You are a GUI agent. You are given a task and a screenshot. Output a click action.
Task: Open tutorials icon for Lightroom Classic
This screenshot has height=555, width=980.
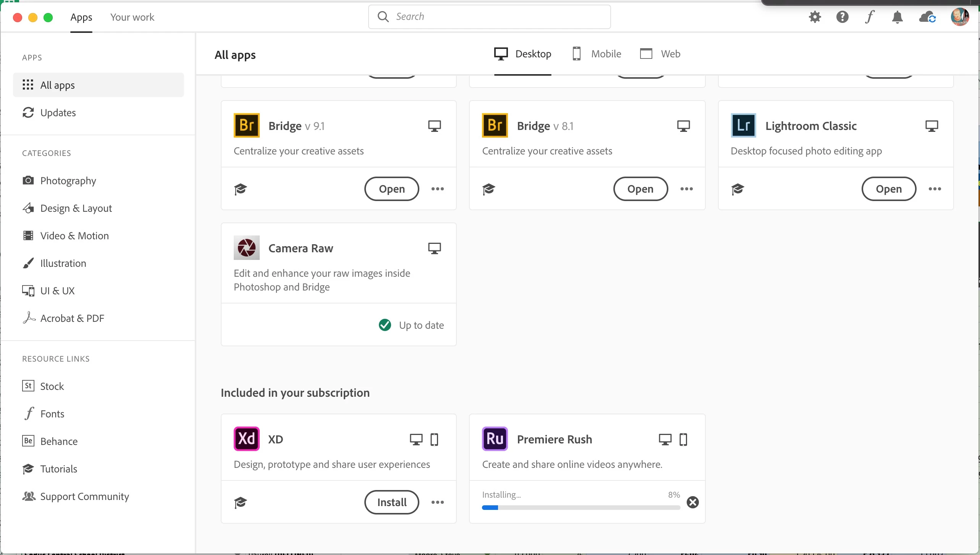pyautogui.click(x=738, y=189)
